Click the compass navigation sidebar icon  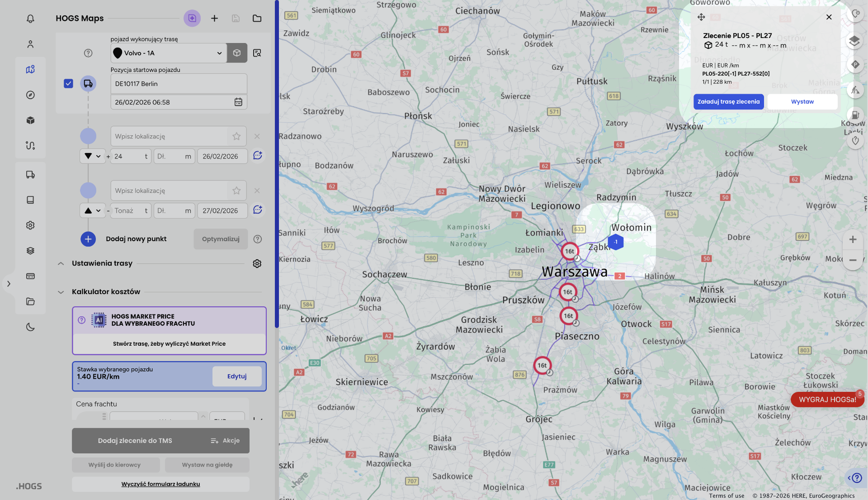click(x=30, y=95)
